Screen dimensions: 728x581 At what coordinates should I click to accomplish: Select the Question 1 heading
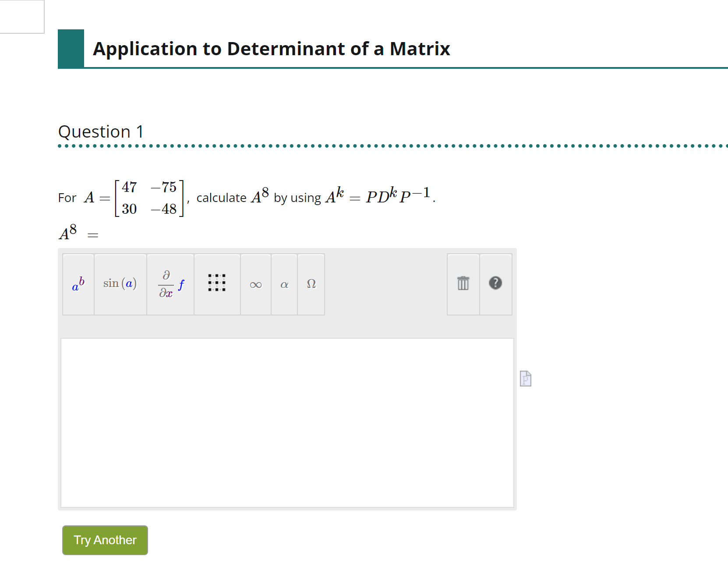101,131
